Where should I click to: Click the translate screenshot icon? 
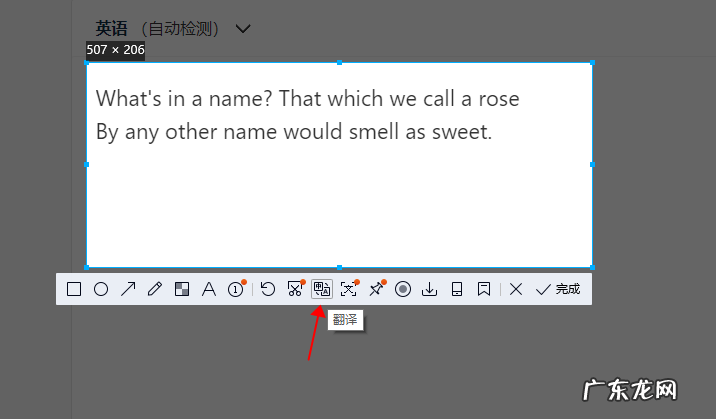(x=322, y=289)
